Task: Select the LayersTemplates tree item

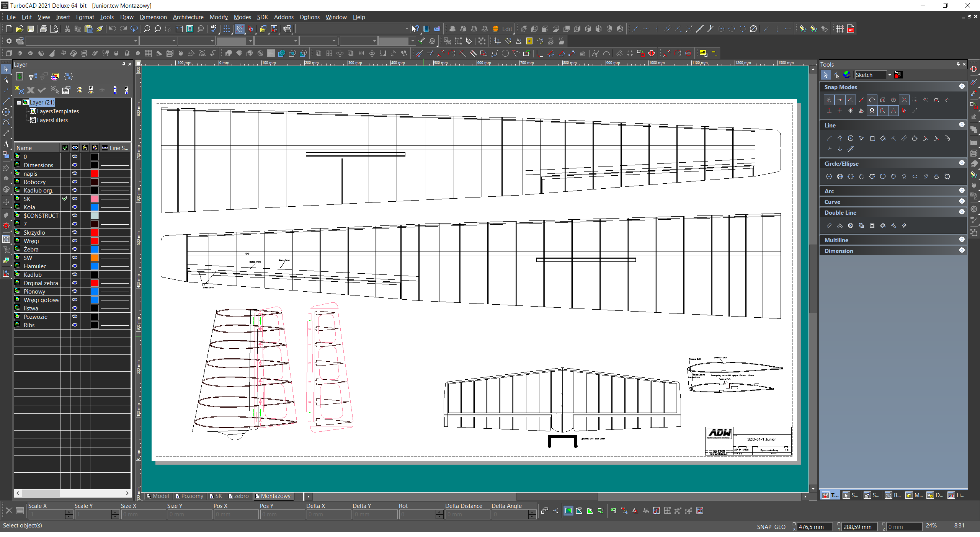Action: 57,111
